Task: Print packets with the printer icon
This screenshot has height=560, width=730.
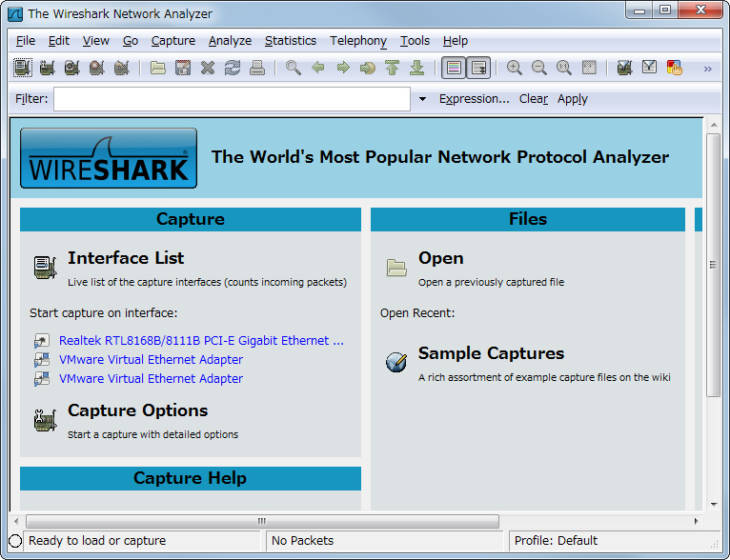Action: 257,68
